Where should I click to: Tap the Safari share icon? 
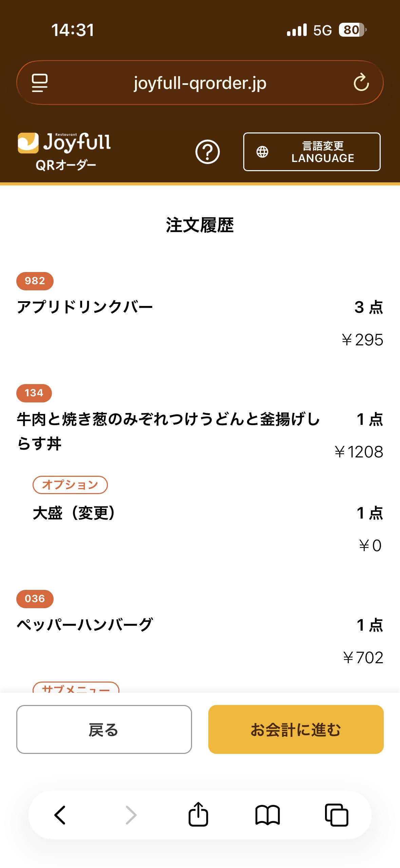click(198, 814)
